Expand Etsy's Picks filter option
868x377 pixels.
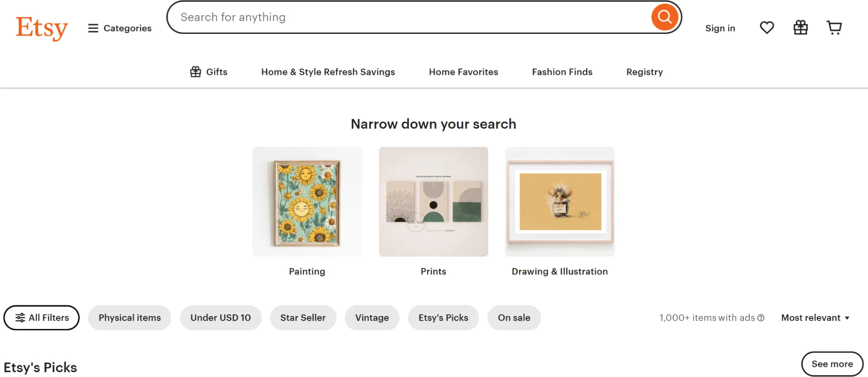[443, 318]
